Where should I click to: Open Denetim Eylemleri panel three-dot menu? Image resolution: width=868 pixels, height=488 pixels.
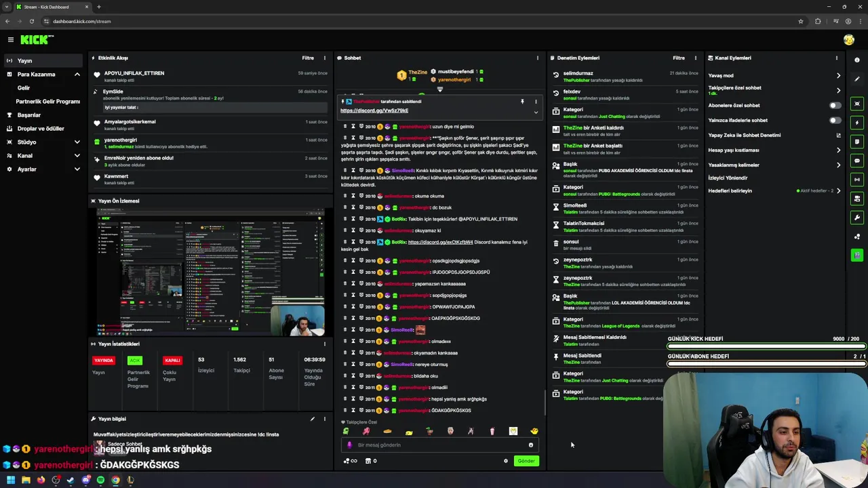pyautogui.click(x=696, y=58)
